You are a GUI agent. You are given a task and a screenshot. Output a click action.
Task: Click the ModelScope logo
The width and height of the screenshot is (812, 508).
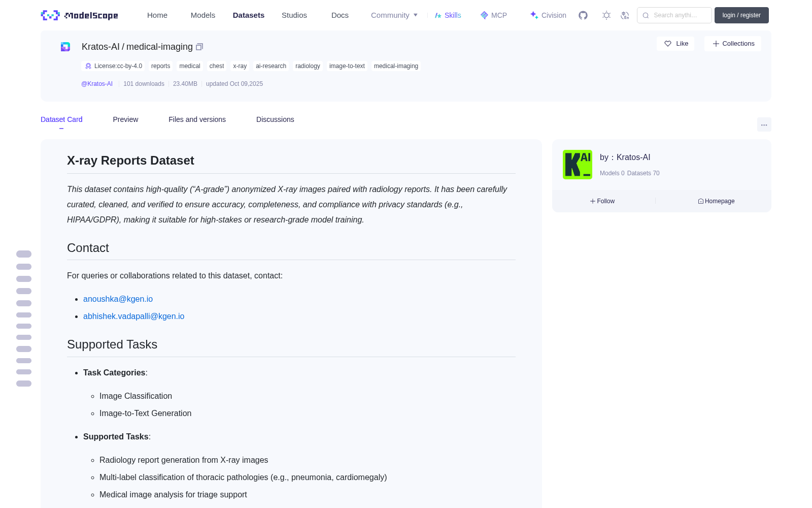[x=80, y=15]
